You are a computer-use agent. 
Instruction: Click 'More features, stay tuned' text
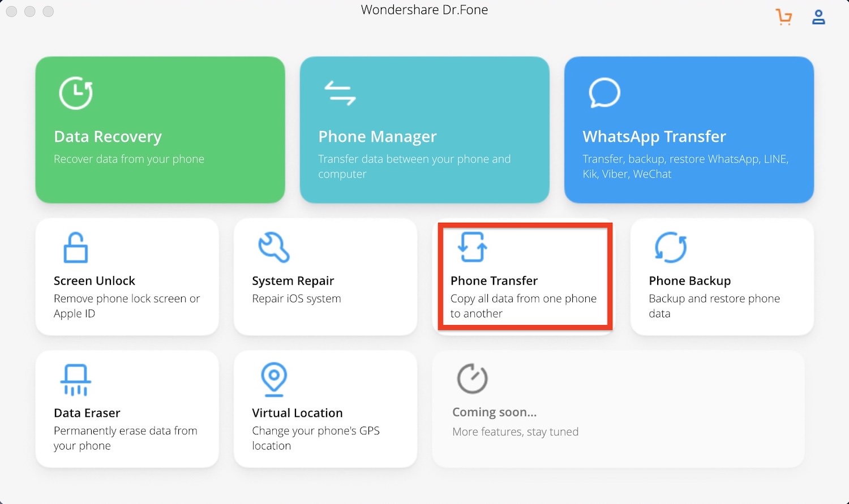516,432
